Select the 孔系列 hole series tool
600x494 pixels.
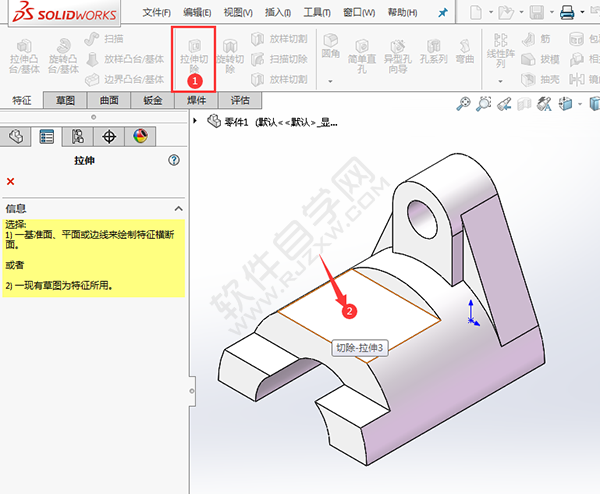pos(433,52)
